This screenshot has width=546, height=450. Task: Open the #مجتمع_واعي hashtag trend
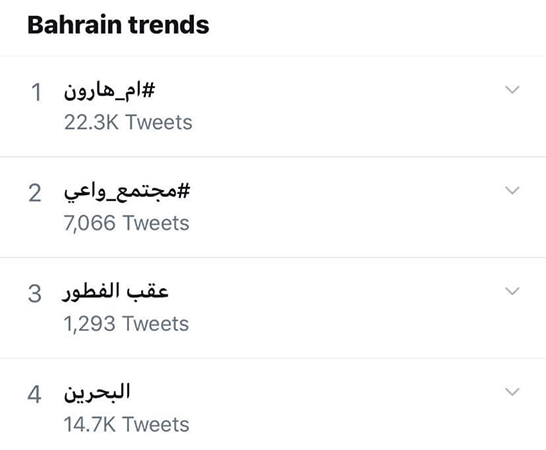point(127,192)
